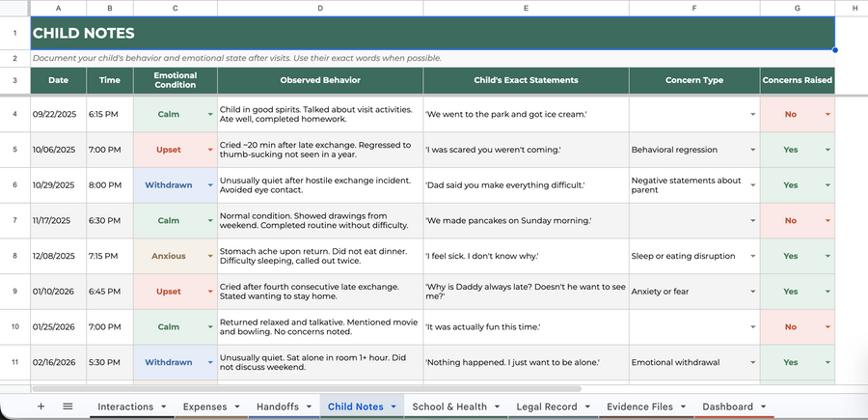868x420 pixels.
Task: Open Concerns Raised 'Yes' dropdown for 10/06/2025
Action: point(827,150)
